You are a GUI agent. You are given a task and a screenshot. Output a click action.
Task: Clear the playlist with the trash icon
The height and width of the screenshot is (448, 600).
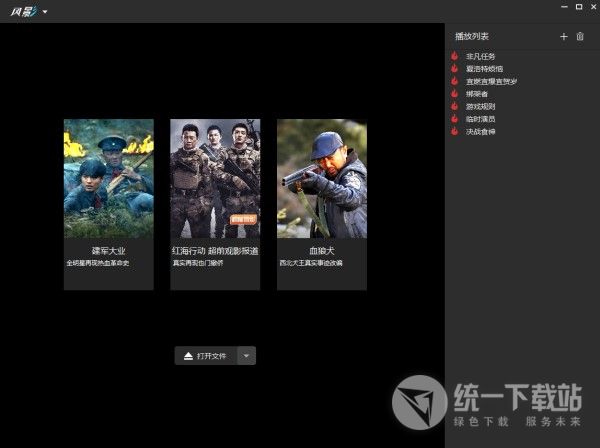[580, 36]
